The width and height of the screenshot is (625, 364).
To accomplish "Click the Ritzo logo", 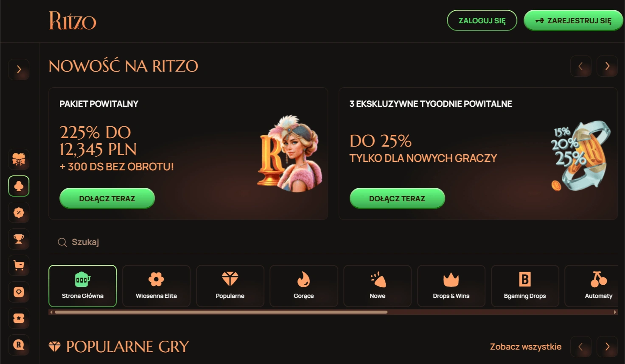I will 73,21.
